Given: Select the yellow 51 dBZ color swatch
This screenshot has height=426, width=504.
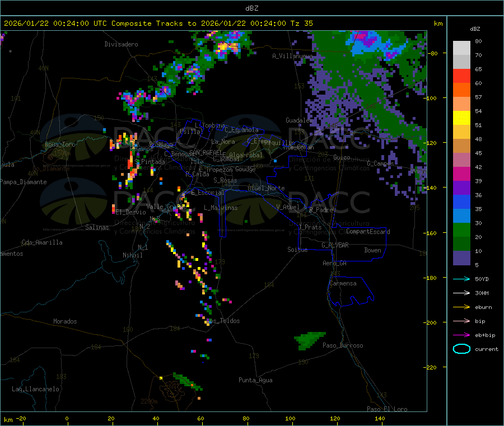Looking at the screenshot, I should 461,118.
